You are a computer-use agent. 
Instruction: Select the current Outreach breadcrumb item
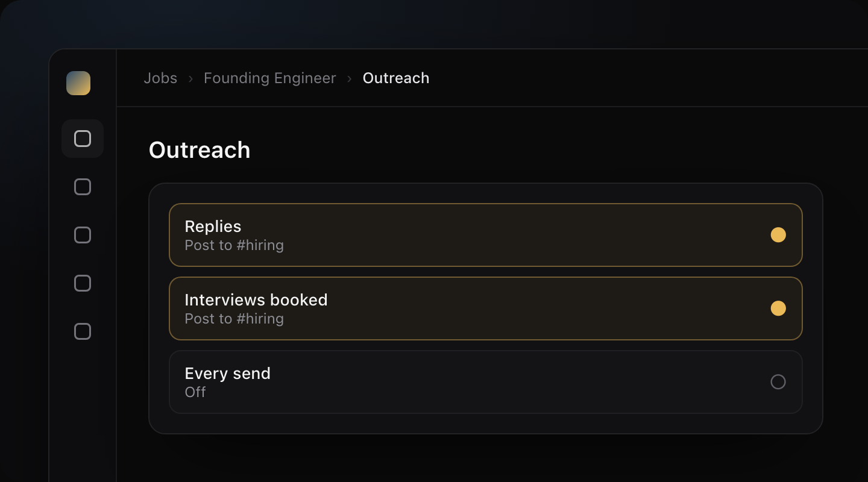pos(396,78)
